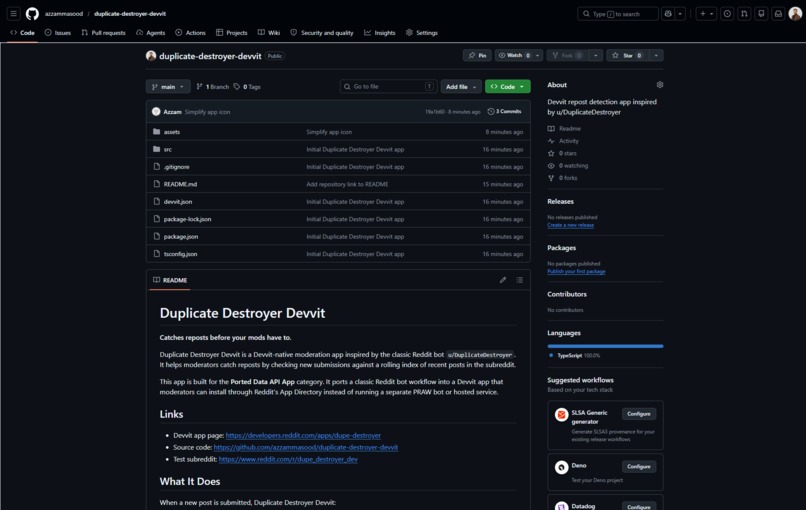This screenshot has height=510, width=806.
Task: Click the Type / to search box
Action: tap(618, 14)
